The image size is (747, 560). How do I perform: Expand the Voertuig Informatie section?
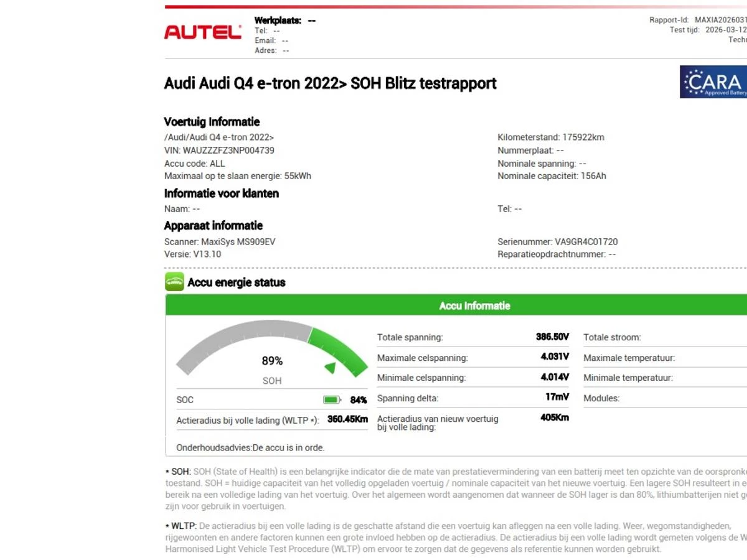tap(211, 121)
